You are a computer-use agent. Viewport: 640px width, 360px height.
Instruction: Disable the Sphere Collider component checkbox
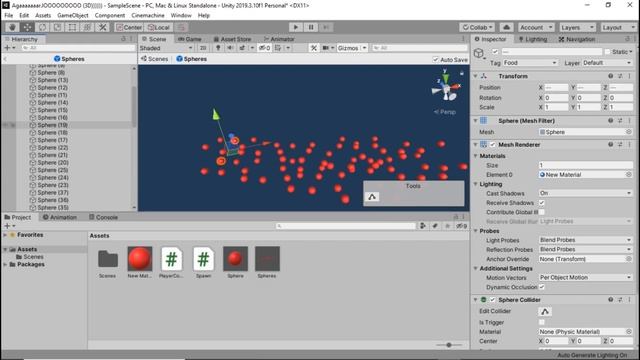tap(493, 300)
